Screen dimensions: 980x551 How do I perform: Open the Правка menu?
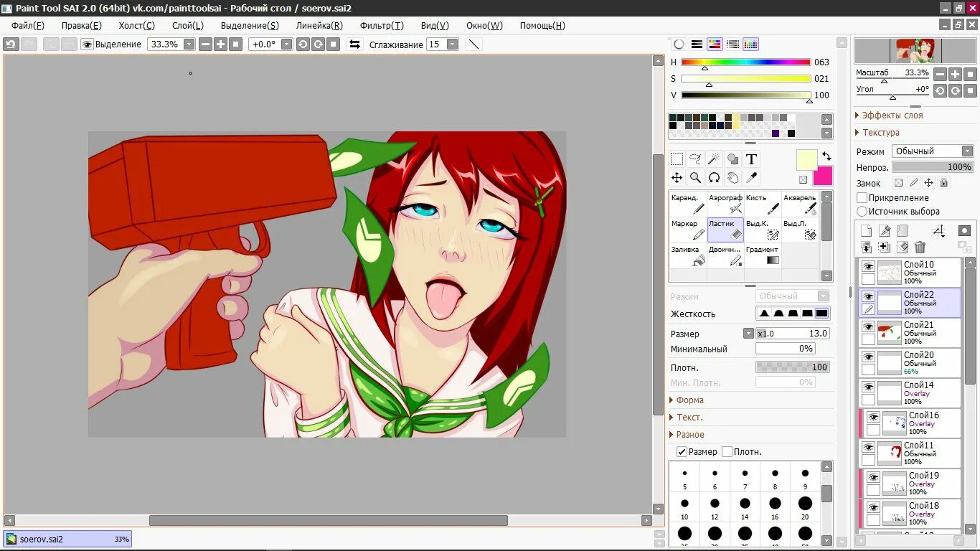click(x=82, y=25)
